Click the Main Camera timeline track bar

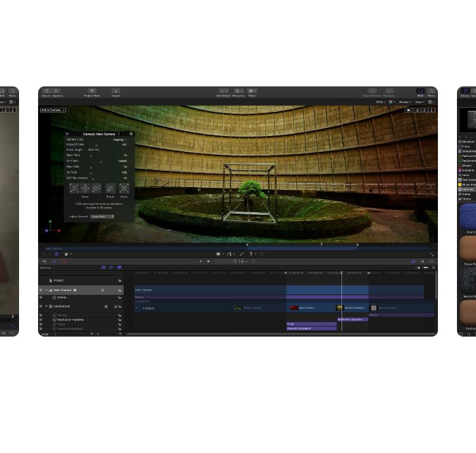pyautogui.click(x=279, y=290)
